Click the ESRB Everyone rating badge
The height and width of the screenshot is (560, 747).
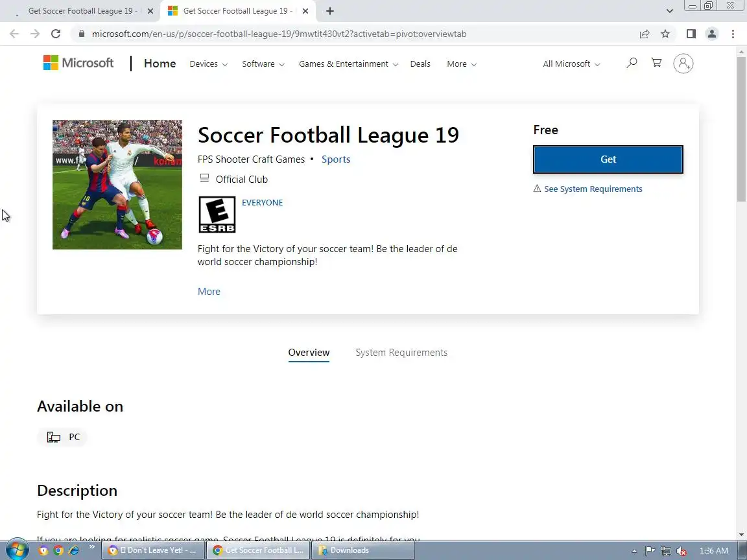pyautogui.click(x=217, y=215)
